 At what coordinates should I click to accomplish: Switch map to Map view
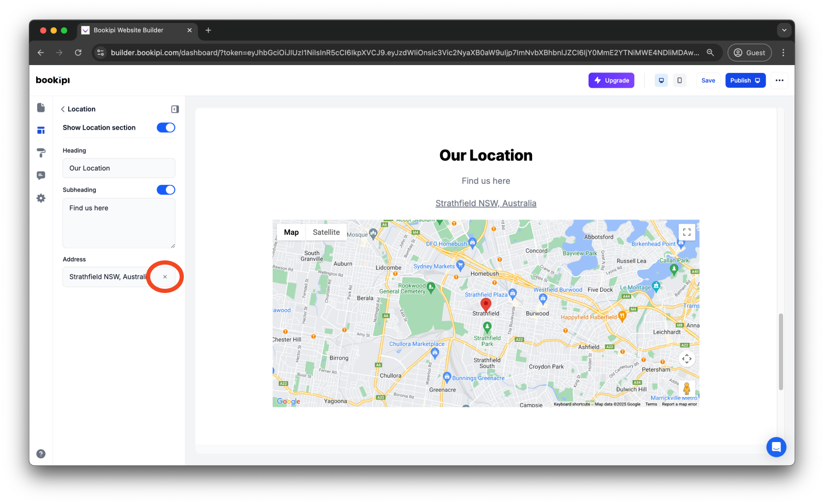pos(291,232)
